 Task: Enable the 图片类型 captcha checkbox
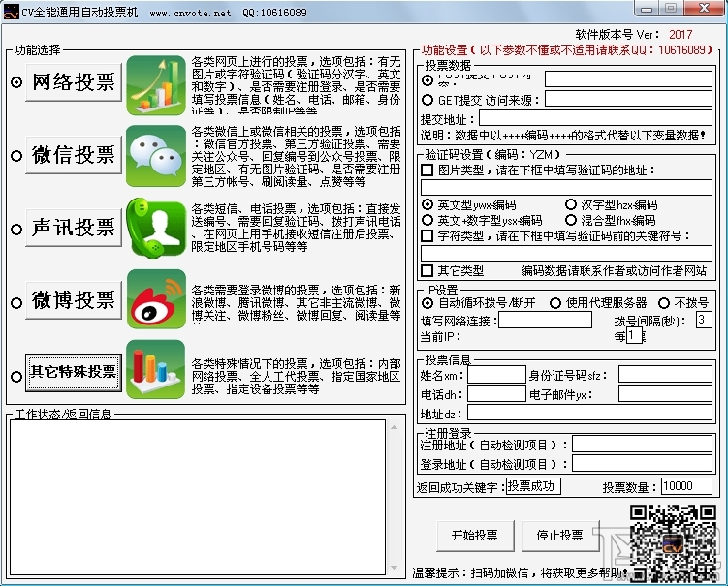427,170
